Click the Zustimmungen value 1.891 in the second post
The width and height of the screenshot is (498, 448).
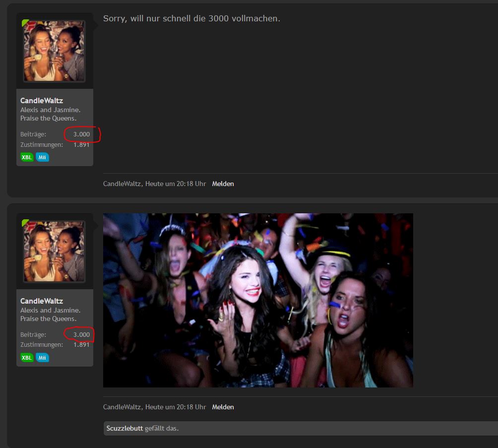pyautogui.click(x=82, y=345)
